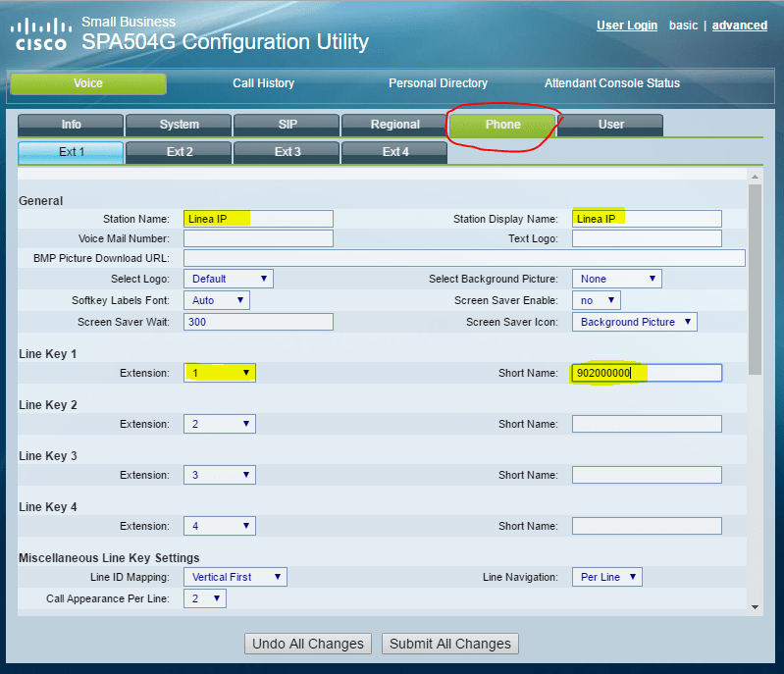The width and height of the screenshot is (784, 674).
Task: Click the Station Name field
Action: click(258, 219)
